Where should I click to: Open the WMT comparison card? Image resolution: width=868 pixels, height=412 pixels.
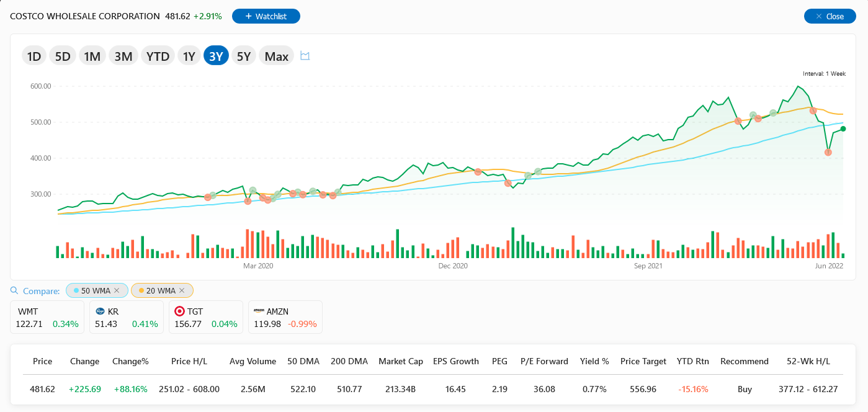[47, 316]
